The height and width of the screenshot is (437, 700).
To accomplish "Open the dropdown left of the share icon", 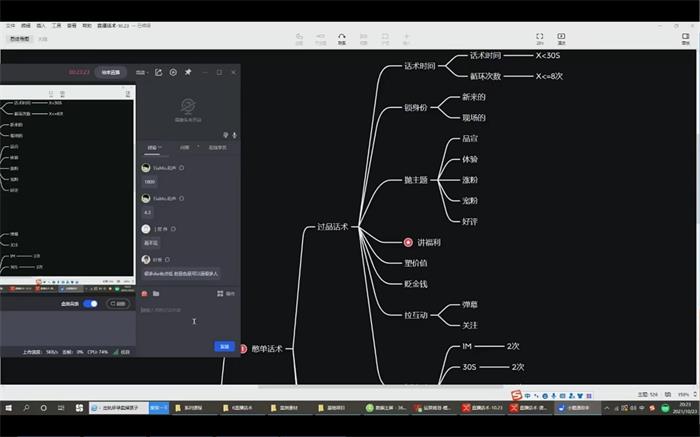I will point(143,72).
